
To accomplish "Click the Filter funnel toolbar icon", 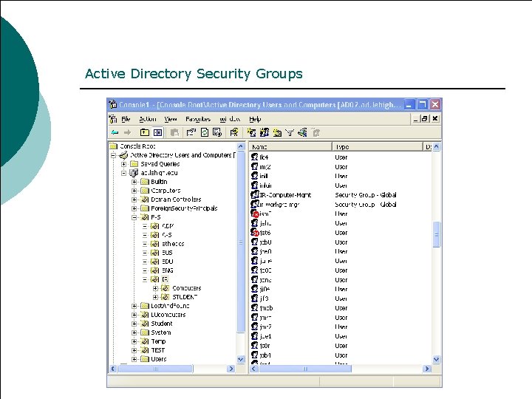I will (290, 133).
